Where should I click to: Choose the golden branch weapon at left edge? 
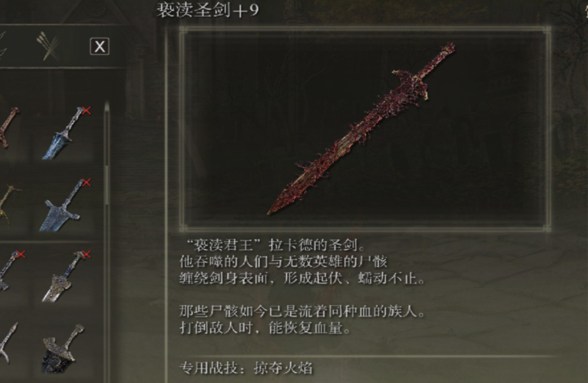pos(8,204)
